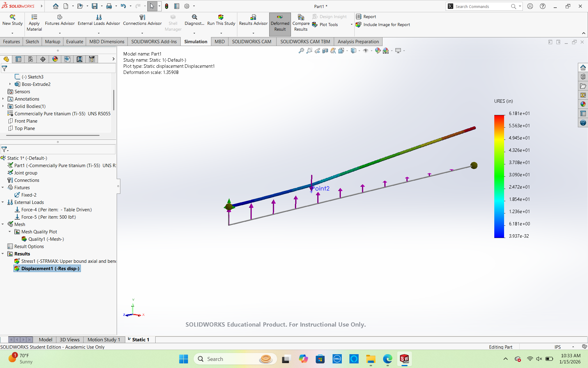This screenshot has width=588, height=368.
Task: Click the URES color legend bar
Action: pos(499,176)
